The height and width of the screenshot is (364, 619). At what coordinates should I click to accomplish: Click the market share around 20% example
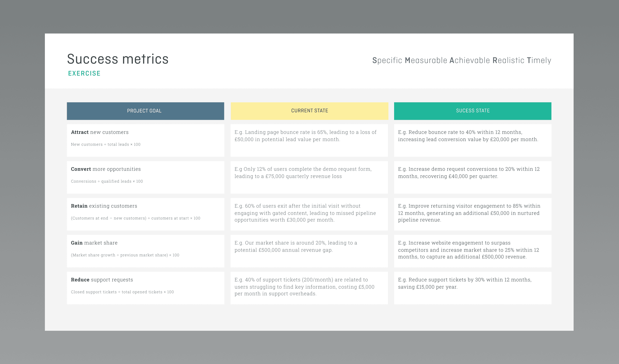pos(296,246)
